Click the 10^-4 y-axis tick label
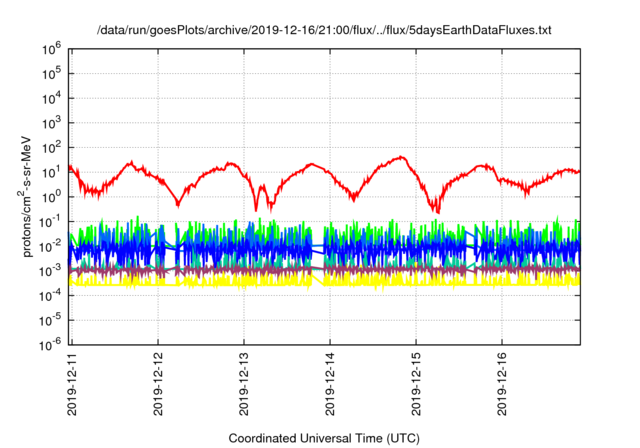640x448 pixels. pyautogui.click(x=50, y=297)
